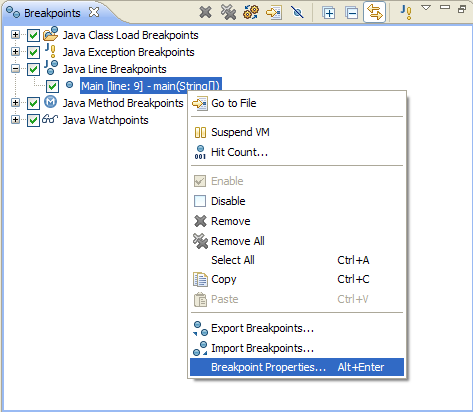The height and width of the screenshot is (412, 473).
Task: Uncheck Java Line Breakpoints checkbox
Action: click(x=33, y=69)
